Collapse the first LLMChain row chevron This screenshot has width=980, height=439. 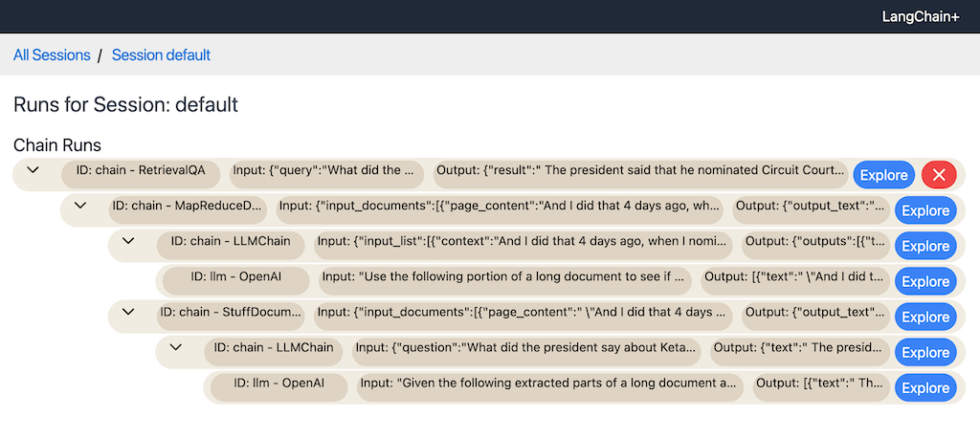128,240
